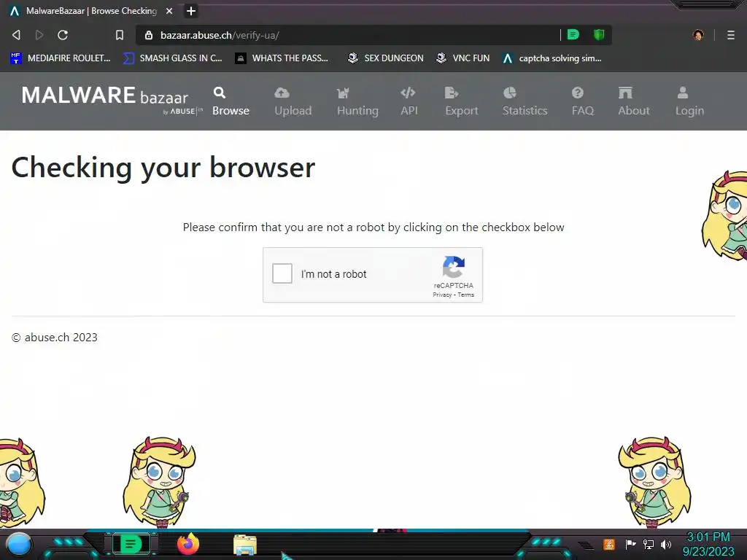
Task: Close the MalwareBazaar tab
Action: (x=169, y=11)
